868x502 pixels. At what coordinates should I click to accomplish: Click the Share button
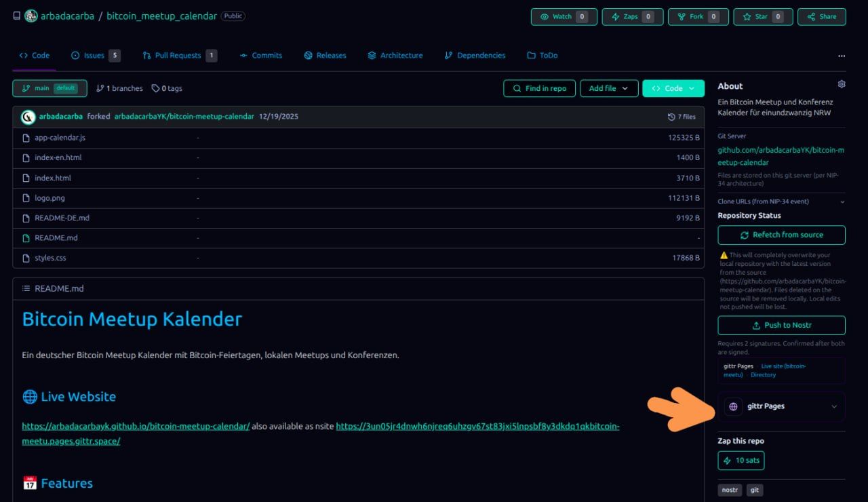(822, 17)
